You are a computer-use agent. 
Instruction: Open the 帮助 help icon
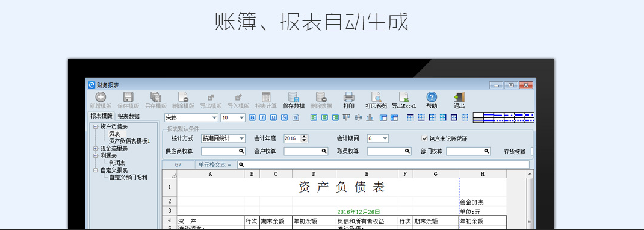tap(432, 97)
